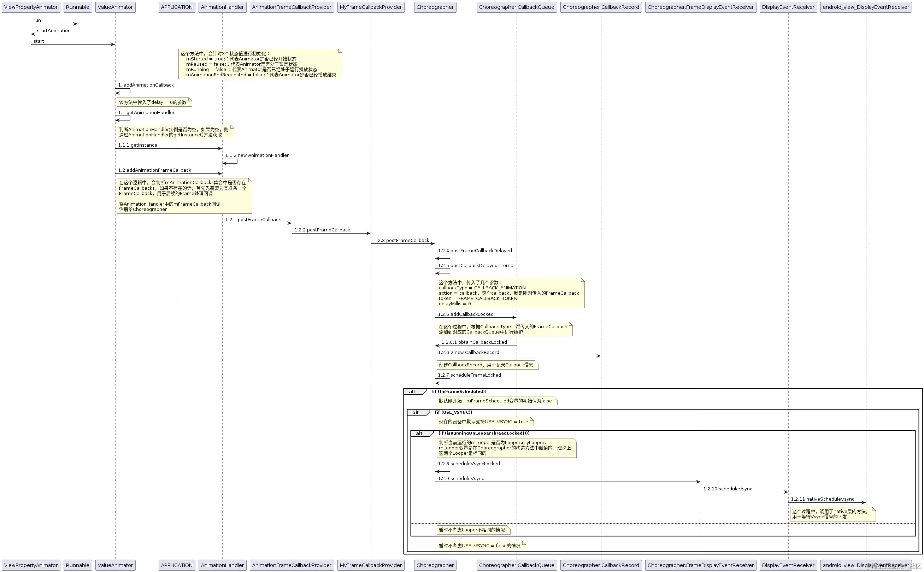Click Choreographer.FrameDisplayEventReceiver top participant box
The image size is (924, 572).
[x=700, y=7]
